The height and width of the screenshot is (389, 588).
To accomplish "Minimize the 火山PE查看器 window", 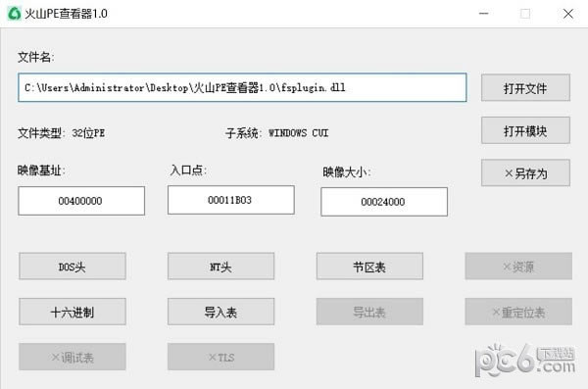I will point(484,14).
